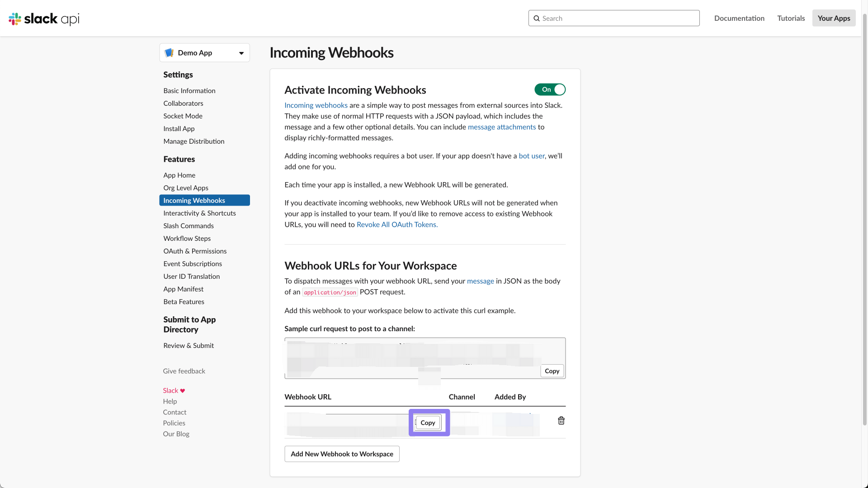Image resolution: width=868 pixels, height=488 pixels.
Task: Click the trash delete icon for webhook
Action: click(x=561, y=421)
